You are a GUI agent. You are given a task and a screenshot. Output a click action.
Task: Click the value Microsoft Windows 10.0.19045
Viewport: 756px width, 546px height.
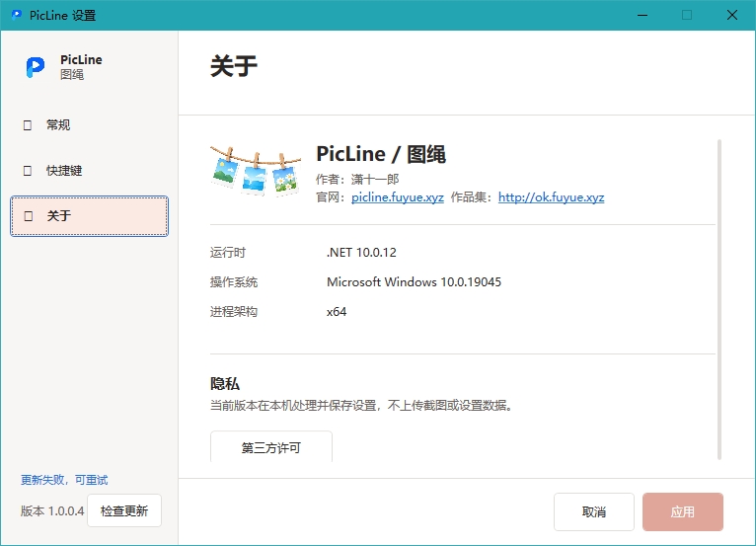point(414,282)
